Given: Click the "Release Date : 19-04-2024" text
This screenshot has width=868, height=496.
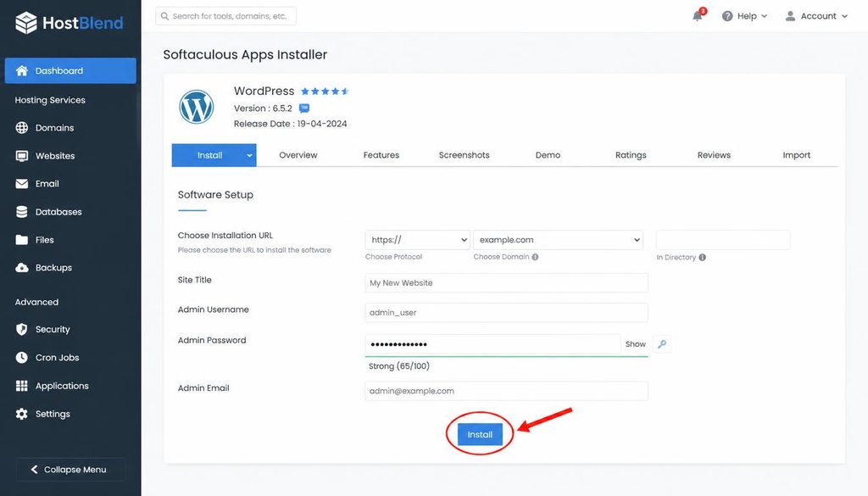Looking at the screenshot, I should point(290,124).
